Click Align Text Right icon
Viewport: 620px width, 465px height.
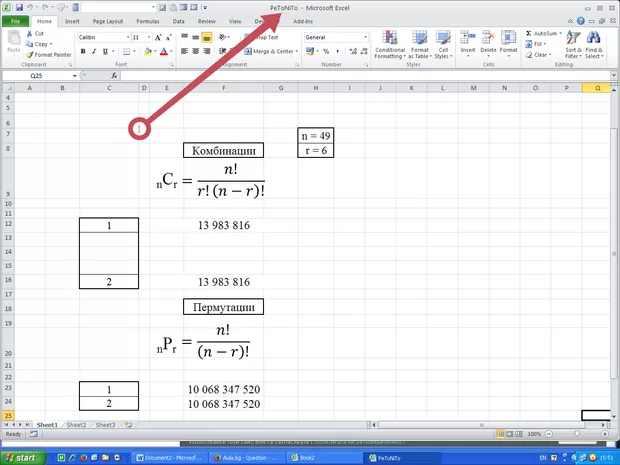click(206, 51)
